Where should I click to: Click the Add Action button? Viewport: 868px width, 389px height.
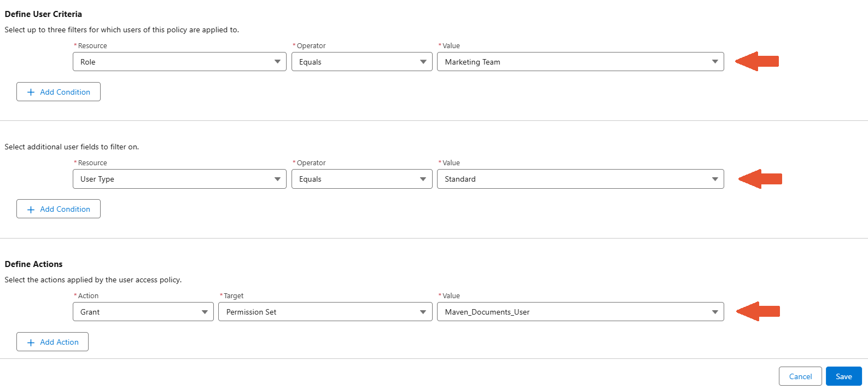pos(53,342)
